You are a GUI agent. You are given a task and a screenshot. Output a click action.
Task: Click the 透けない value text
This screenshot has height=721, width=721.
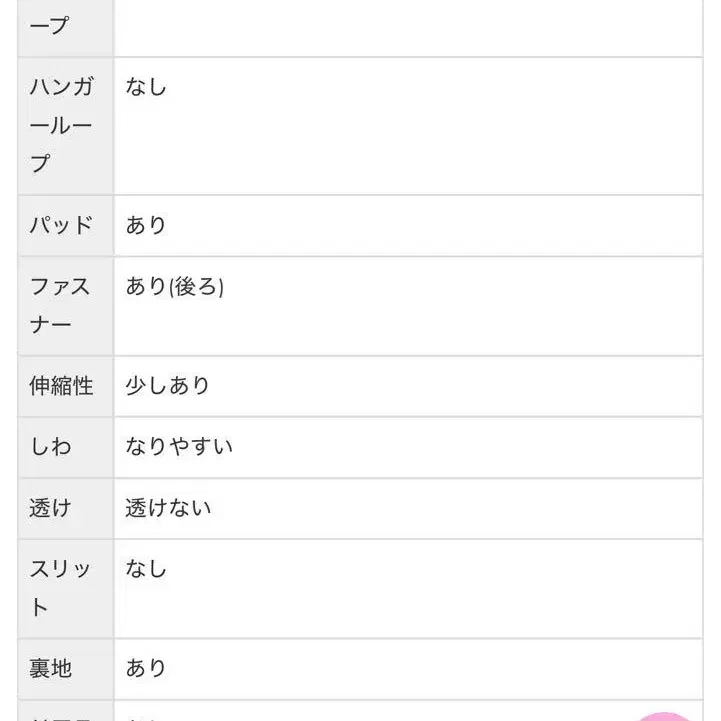click(168, 508)
